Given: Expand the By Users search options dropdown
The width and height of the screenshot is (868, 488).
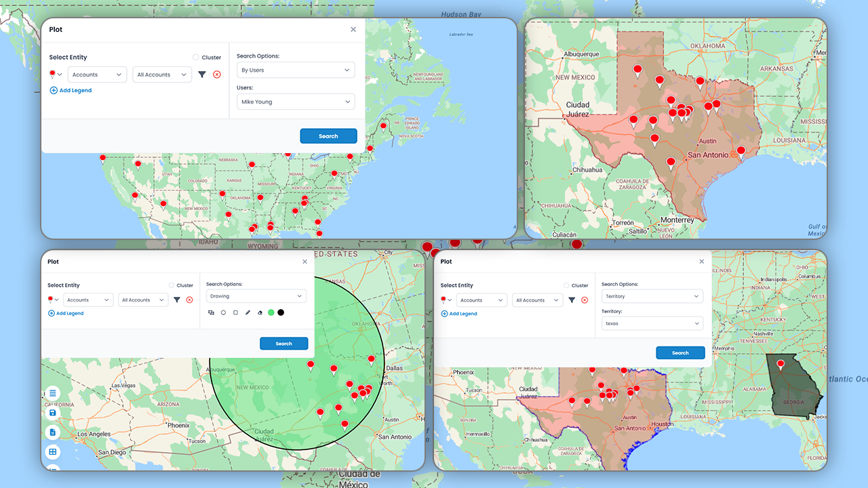Looking at the screenshot, I should click(296, 70).
